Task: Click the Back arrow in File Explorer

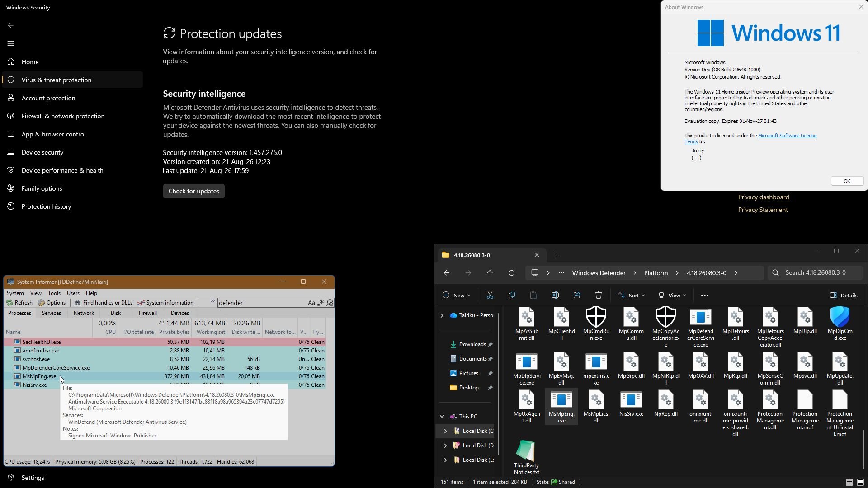Action: pyautogui.click(x=446, y=273)
